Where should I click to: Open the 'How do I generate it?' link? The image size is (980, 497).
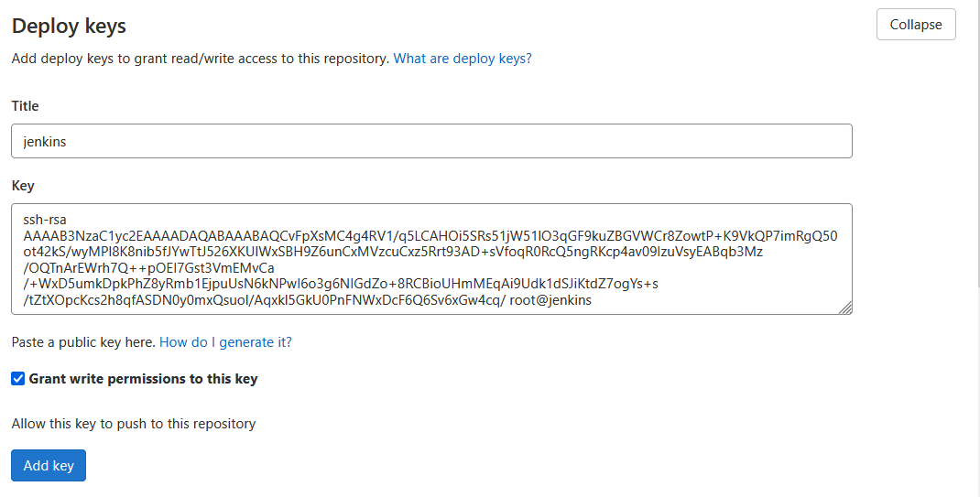tap(225, 342)
